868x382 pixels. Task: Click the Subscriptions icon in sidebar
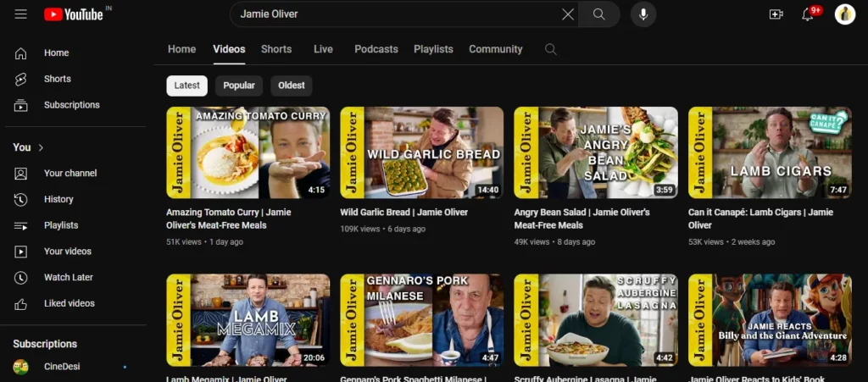(x=20, y=105)
